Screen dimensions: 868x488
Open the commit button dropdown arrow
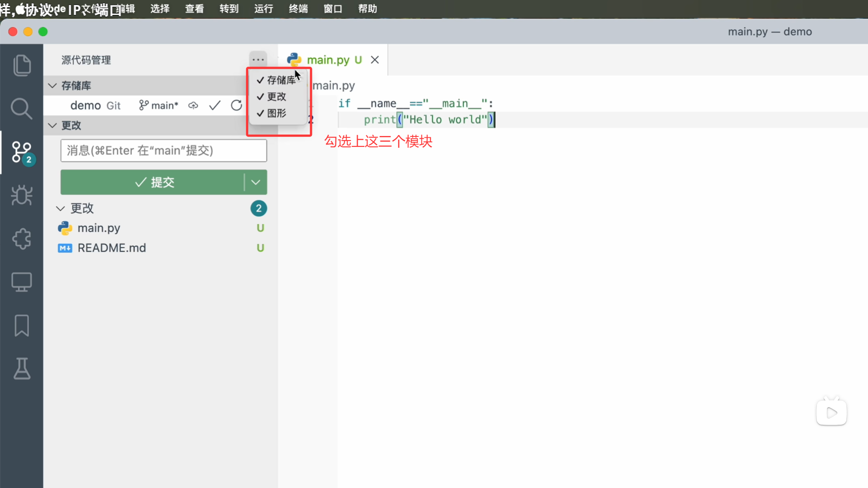point(256,182)
